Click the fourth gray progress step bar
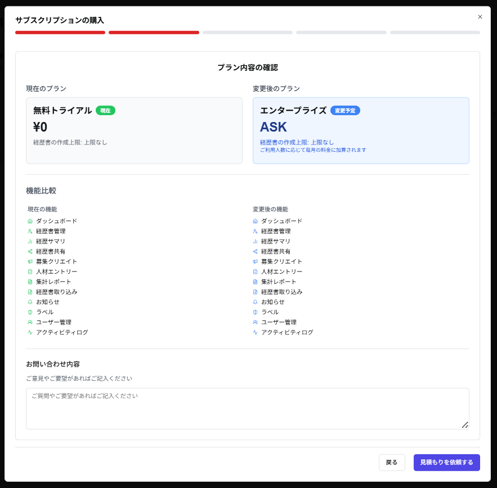This screenshot has width=497, height=488. [341, 32]
